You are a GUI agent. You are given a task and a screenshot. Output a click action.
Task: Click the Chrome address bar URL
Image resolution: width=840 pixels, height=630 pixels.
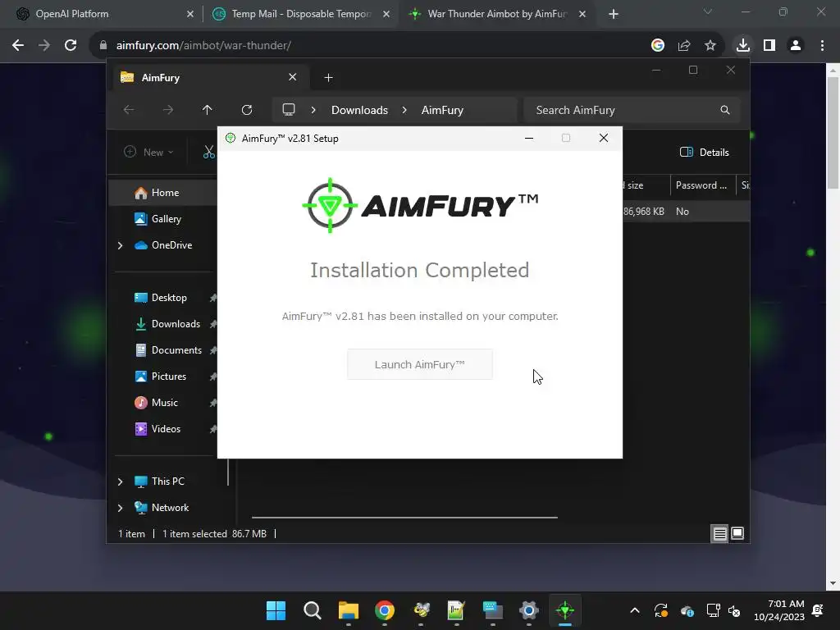203,46
